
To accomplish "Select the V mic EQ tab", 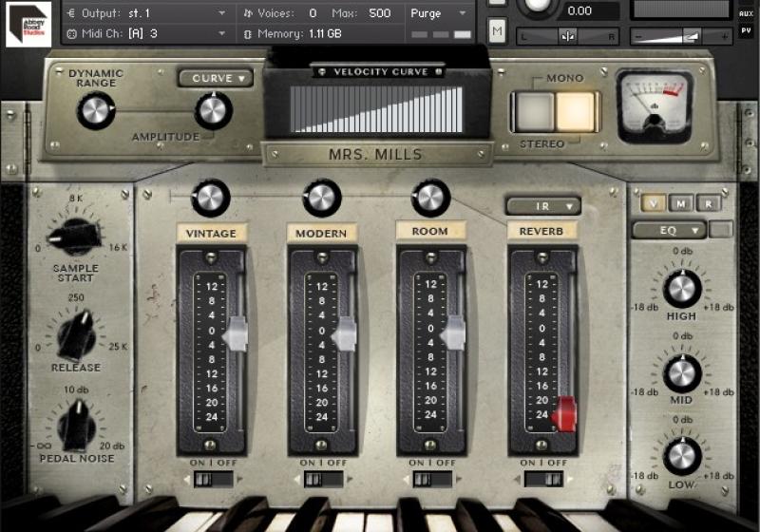I will pyautogui.click(x=653, y=203).
